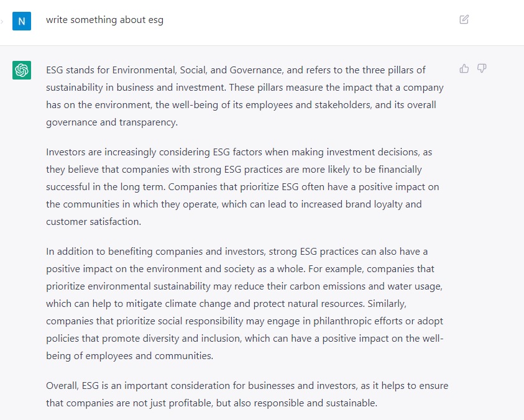The width and height of the screenshot is (524, 420).
Task: Click the line starting 'ESG stands for Environmental'
Action: click(x=236, y=70)
